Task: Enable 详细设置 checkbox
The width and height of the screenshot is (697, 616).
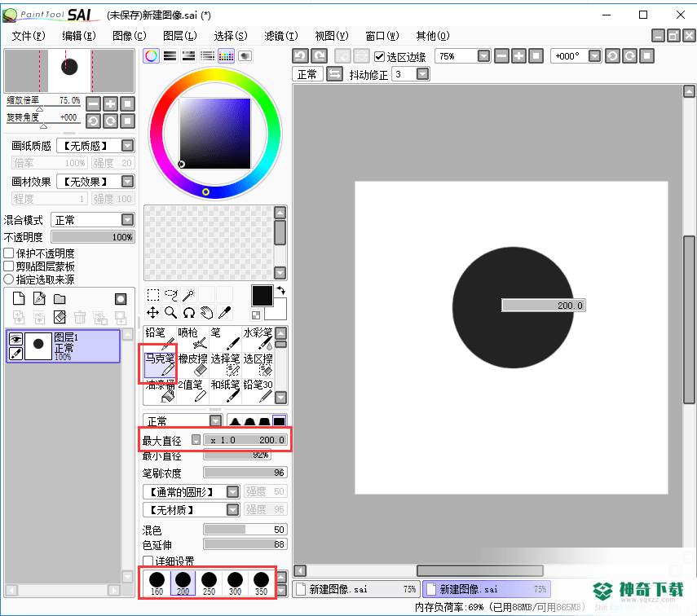Action: coord(148,561)
